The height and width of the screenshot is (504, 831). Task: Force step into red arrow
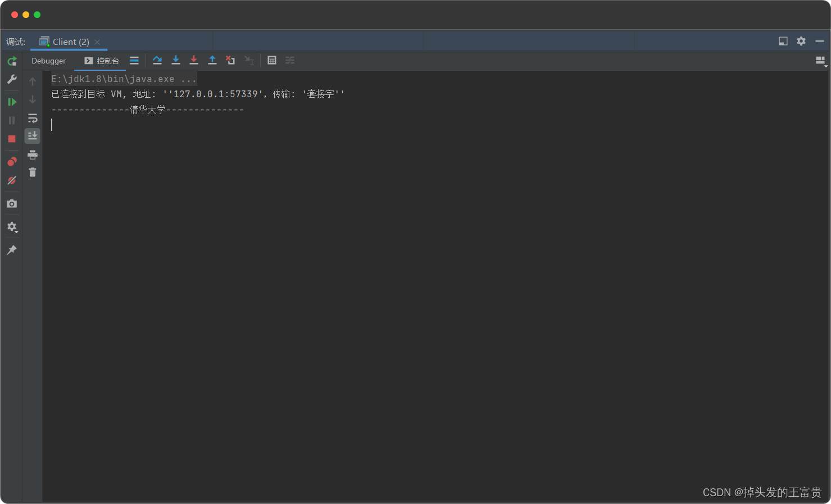(x=194, y=60)
